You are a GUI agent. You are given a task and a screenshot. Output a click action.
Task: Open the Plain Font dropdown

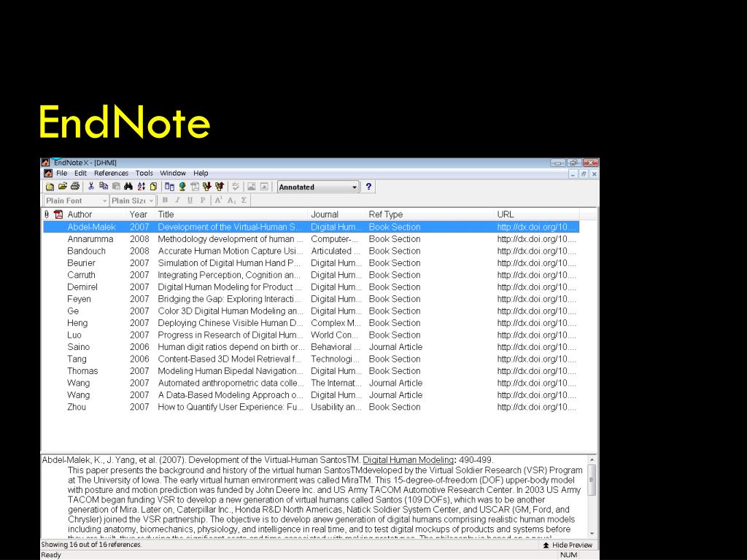point(76,201)
